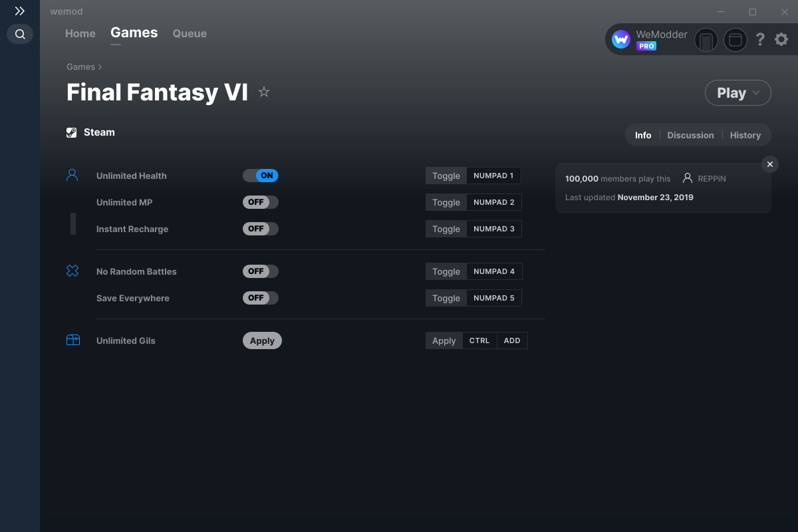This screenshot has height=532, width=798.
Task: Open help question mark icon
Action: tap(760, 40)
